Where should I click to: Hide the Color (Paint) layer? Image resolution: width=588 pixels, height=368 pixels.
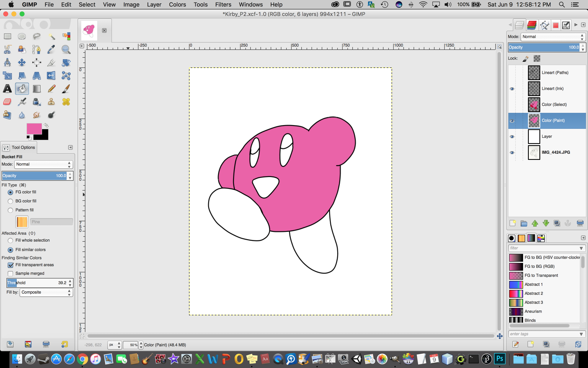(x=512, y=121)
